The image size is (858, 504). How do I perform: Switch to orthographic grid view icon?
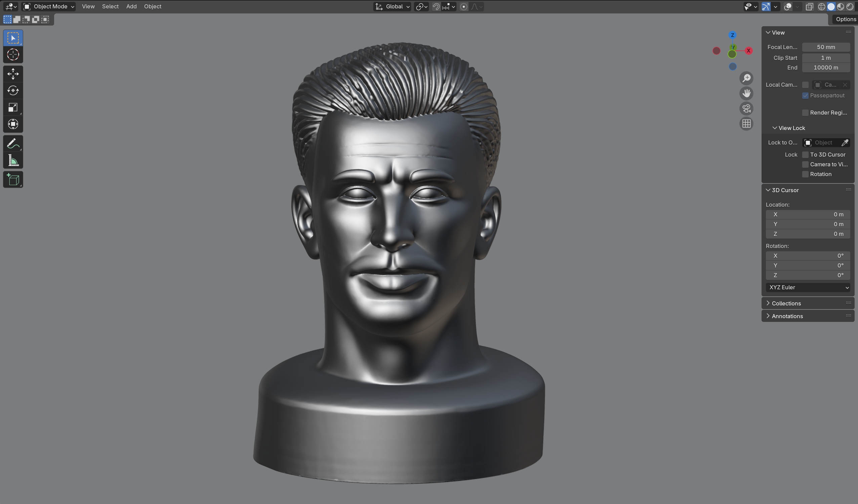click(746, 124)
